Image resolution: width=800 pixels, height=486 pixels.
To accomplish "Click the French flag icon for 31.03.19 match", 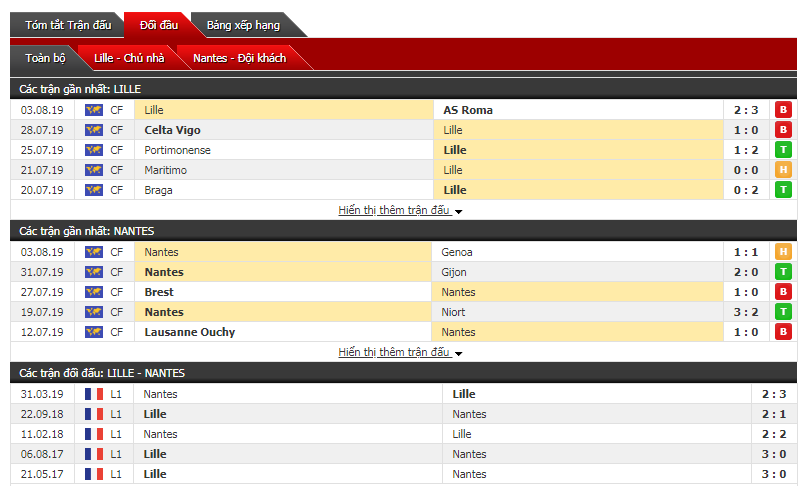I will [94, 394].
